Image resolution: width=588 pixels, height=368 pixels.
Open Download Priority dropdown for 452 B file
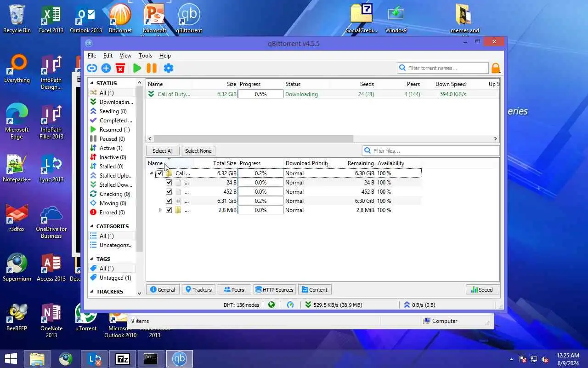[x=306, y=192]
